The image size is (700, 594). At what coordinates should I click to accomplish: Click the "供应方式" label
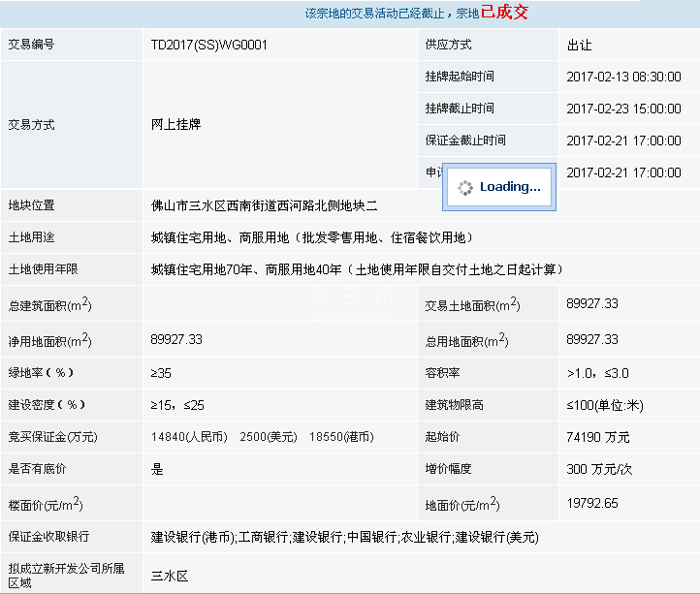(x=448, y=45)
